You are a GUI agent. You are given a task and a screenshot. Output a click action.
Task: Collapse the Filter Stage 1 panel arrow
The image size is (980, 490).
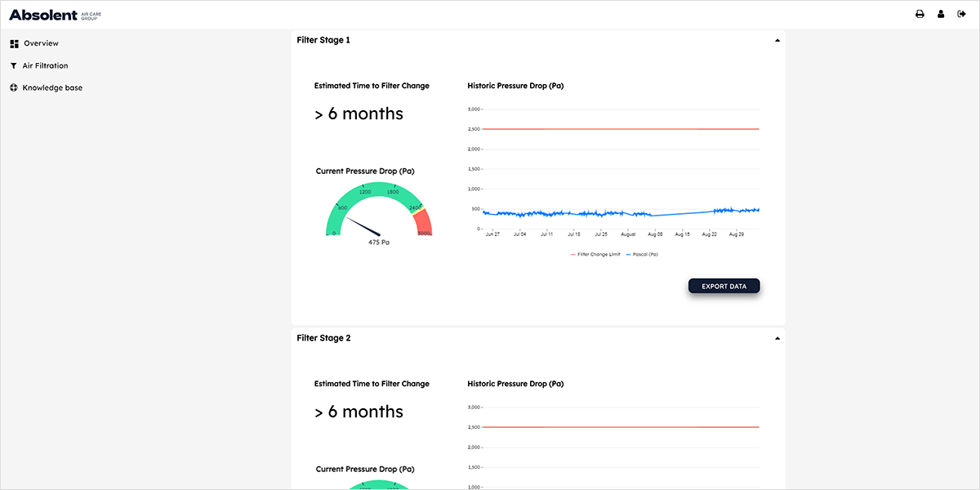coord(777,40)
